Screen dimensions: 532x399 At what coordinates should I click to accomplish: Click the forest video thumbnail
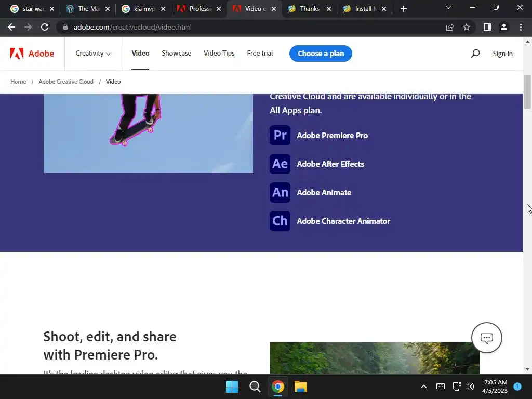click(x=375, y=358)
